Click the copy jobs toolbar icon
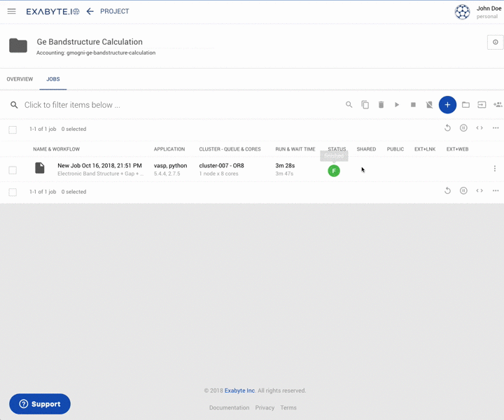Viewport: 504px width, 420px height. [x=365, y=105]
